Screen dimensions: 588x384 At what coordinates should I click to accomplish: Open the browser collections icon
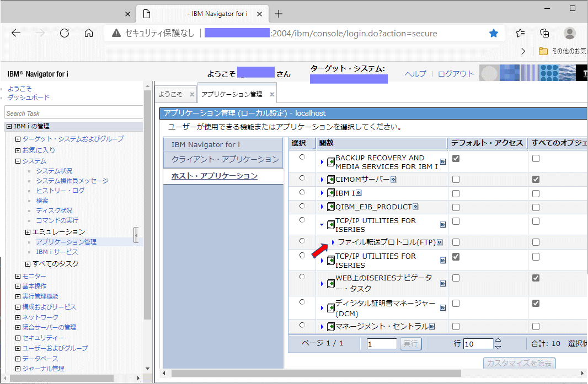click(x=544, y=34)
